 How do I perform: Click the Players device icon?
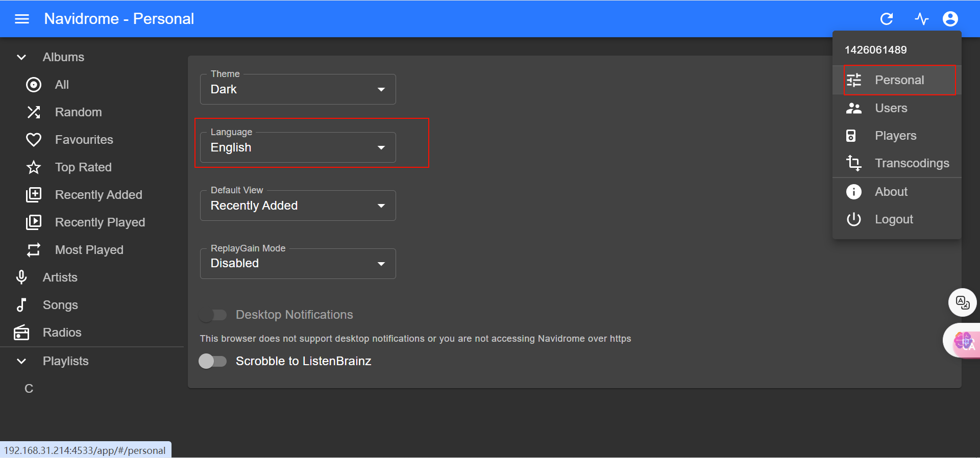point(851,136)
